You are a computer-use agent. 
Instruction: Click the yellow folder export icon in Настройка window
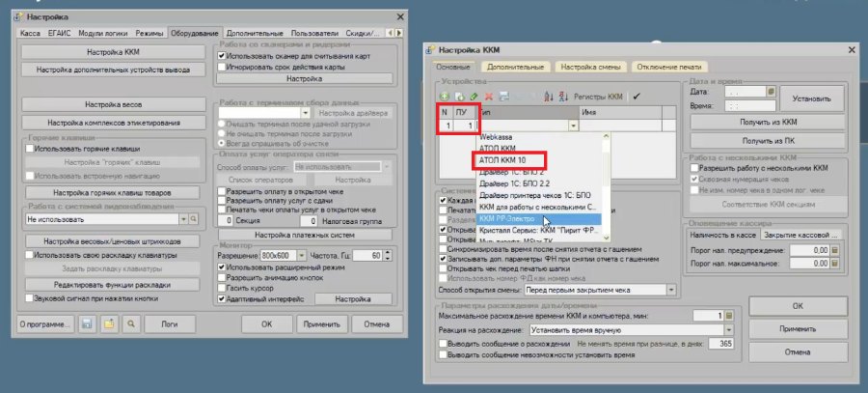pyautogui.click(x=109, y=324)
